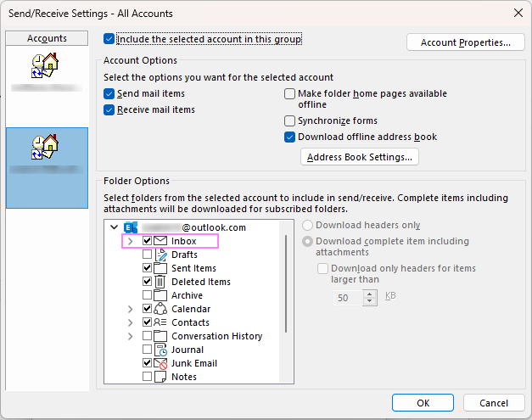Increase the KB size limit spinner

click(370, 294)
